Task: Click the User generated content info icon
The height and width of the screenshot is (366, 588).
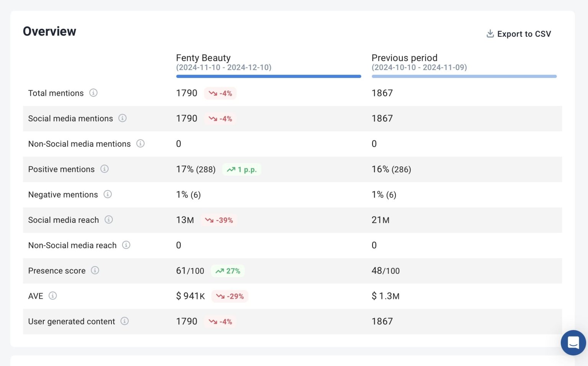Action: 124,322
